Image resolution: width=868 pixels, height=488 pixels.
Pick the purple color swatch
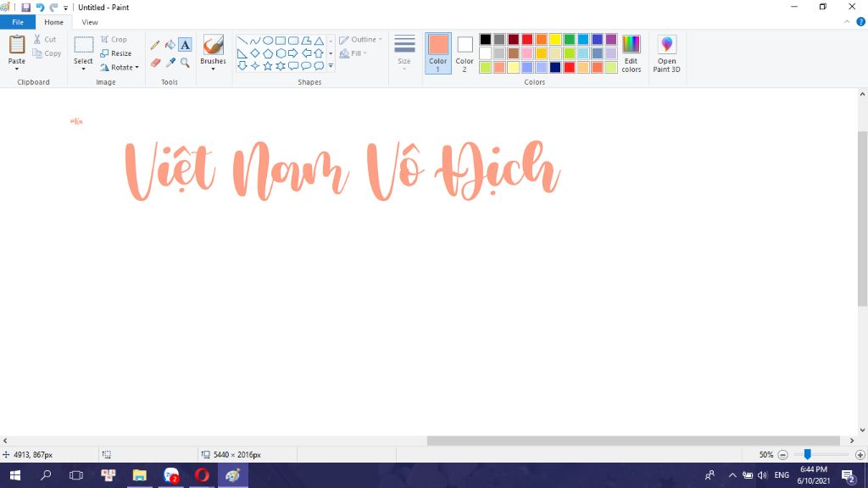click(x=611, y=39)
